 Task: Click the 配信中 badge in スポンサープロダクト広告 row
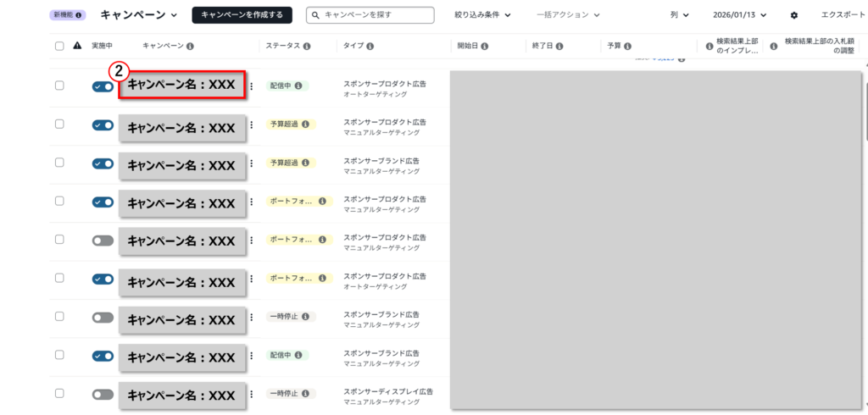287,86
